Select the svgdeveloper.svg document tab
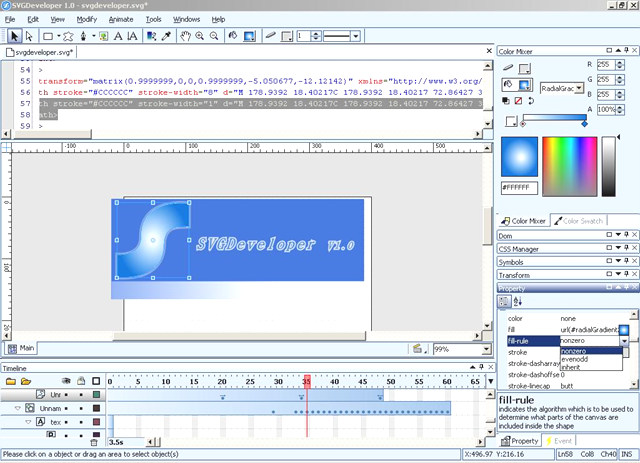The height and width of the screenshot is (463, 640). click(40, 52)
